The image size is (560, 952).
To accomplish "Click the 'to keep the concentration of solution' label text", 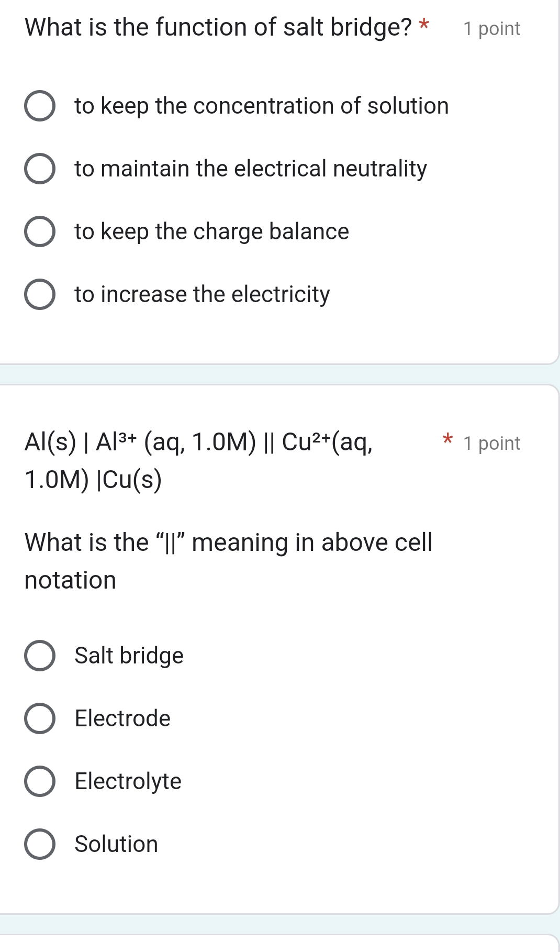I will point(261,106).
